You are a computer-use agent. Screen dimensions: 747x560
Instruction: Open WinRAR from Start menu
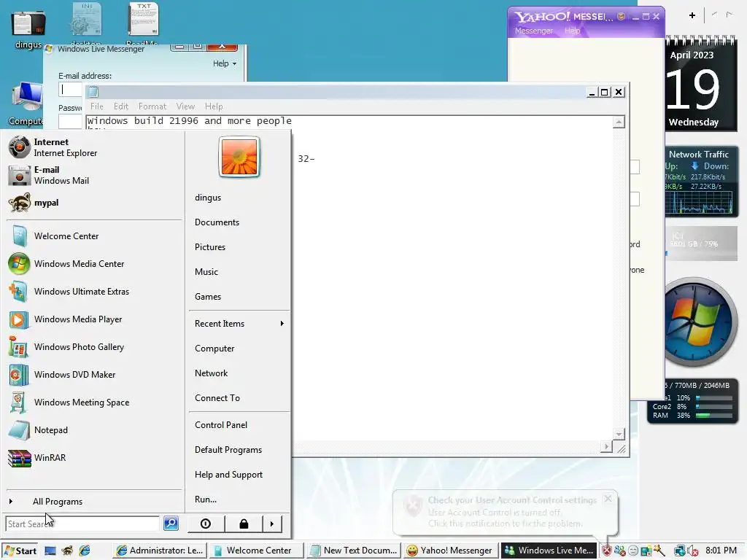[94, 458]
